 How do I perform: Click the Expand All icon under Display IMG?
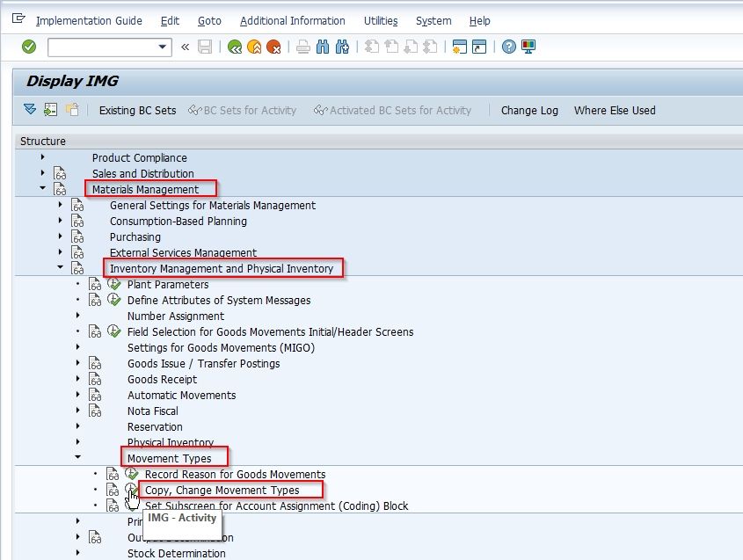click(30, 110)
